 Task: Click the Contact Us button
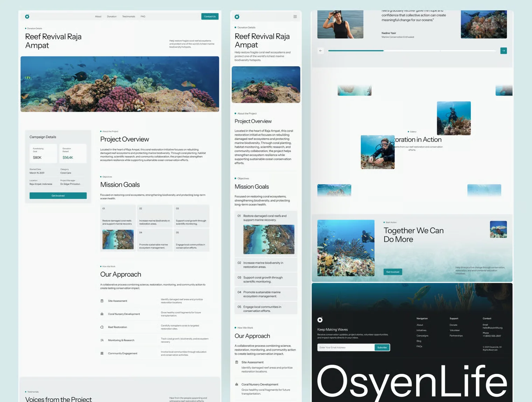tap(210, 16)
